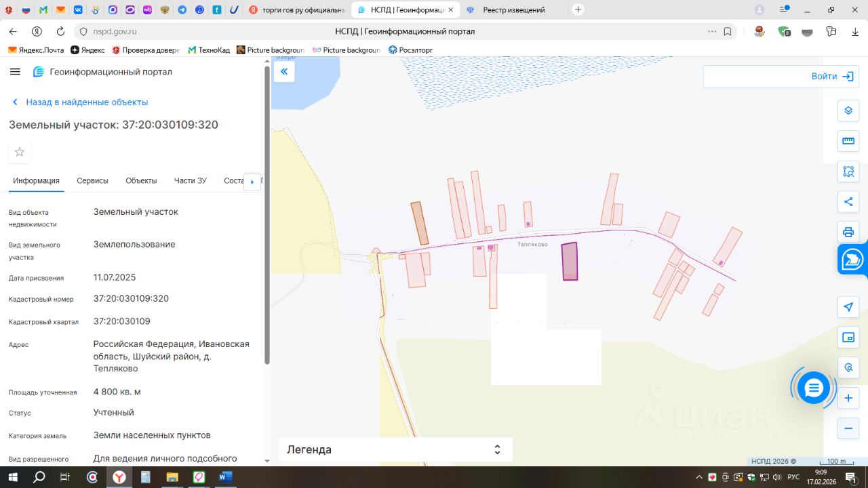The width and height of the screenshot is (868, 488).
Task: Click the Войти login button
Action: pos(831,77)
